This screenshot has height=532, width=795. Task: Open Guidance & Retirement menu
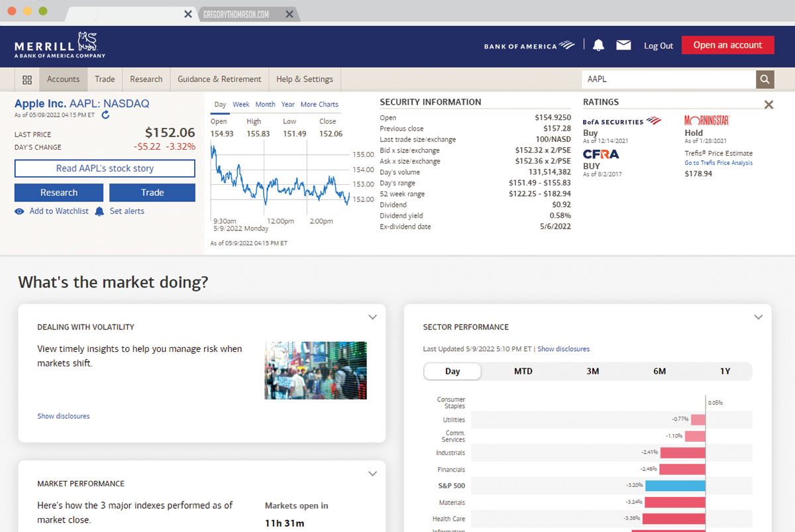click(x=219, y=80)
